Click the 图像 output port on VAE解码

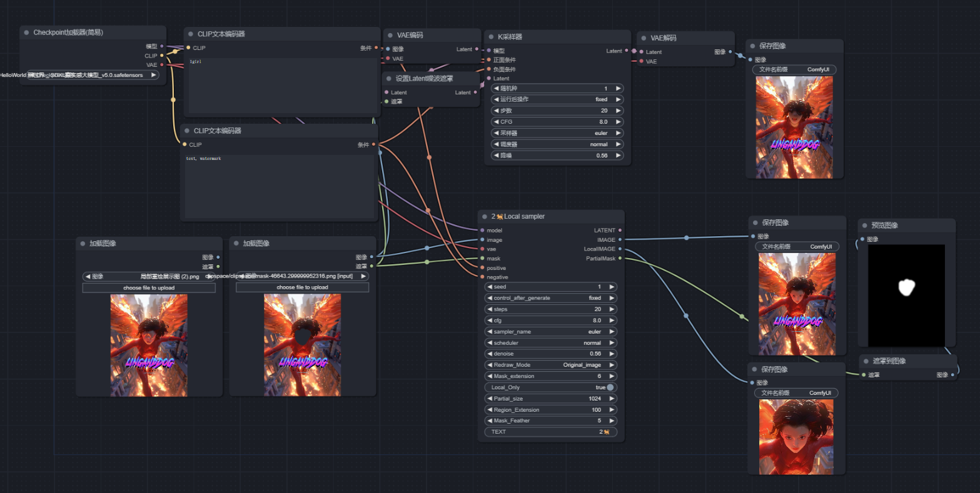[731, 52]
